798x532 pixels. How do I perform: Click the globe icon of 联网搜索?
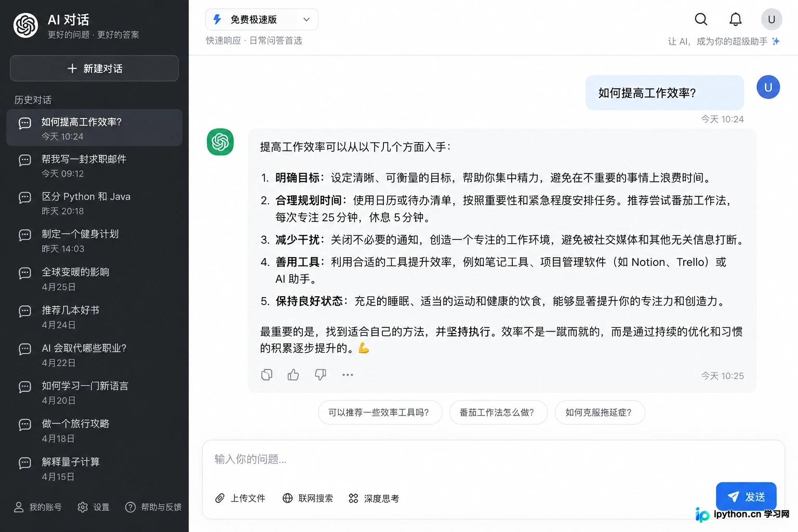point(287,498)
